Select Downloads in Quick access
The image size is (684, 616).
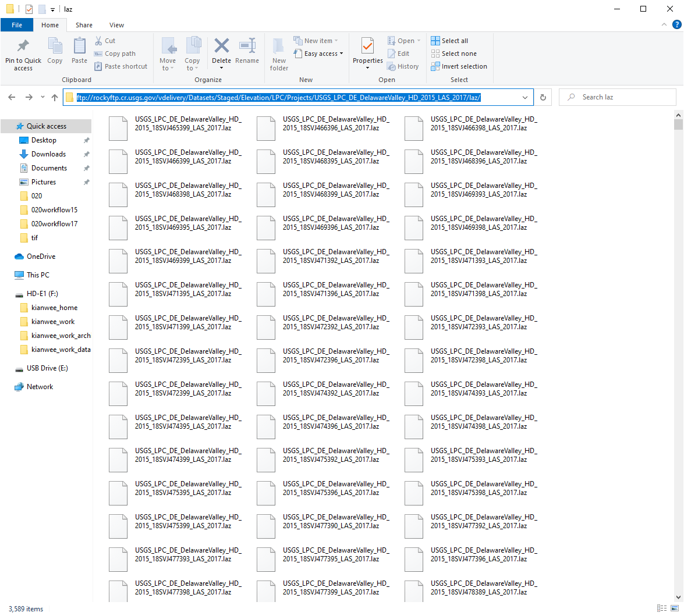48,154
